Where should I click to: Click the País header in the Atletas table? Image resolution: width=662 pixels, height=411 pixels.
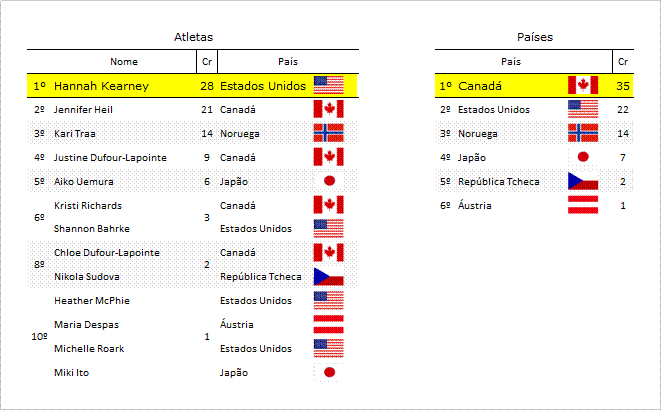(288, 62)
